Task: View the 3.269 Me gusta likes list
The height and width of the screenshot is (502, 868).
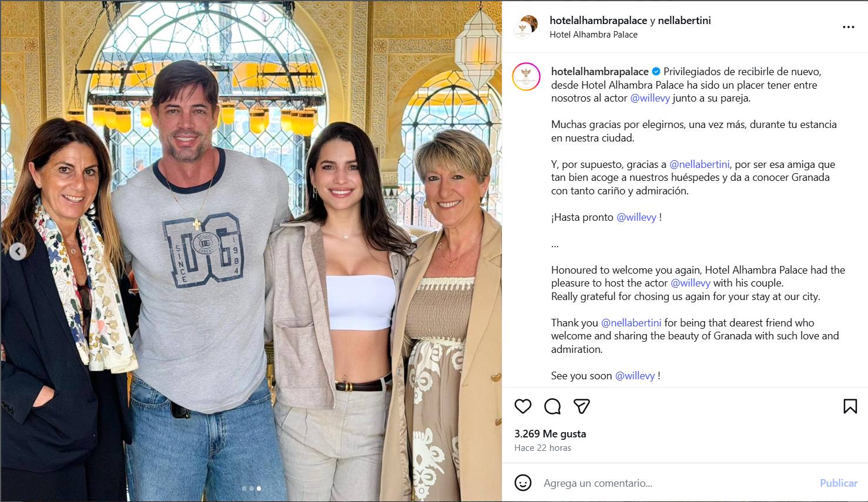Action: point(550,434)
